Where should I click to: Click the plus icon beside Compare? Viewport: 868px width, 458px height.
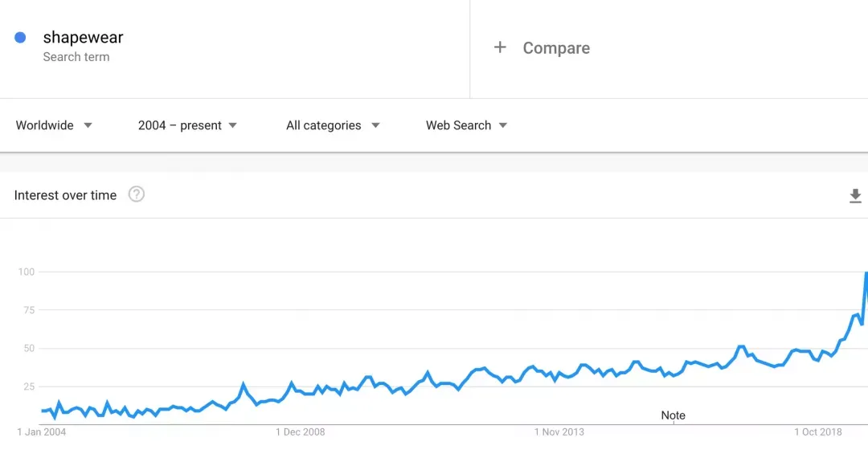(500, 47)
